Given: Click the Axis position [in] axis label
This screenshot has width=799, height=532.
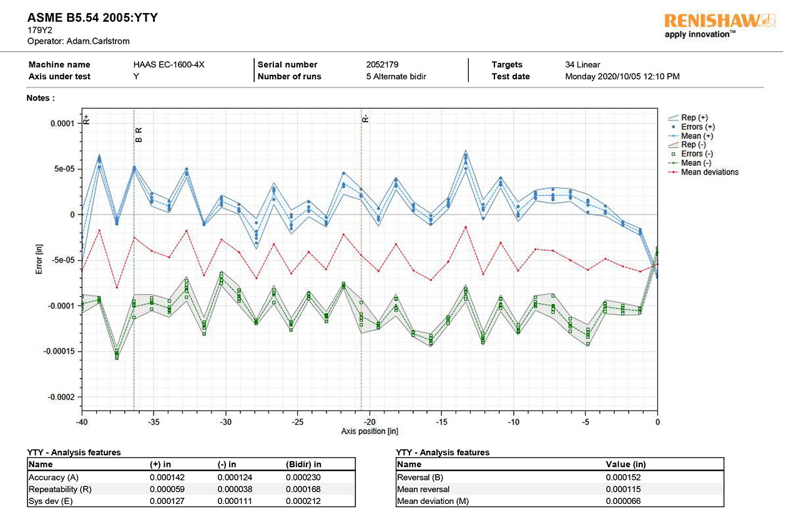Looking at the screenshot, I should coord(370,432).
